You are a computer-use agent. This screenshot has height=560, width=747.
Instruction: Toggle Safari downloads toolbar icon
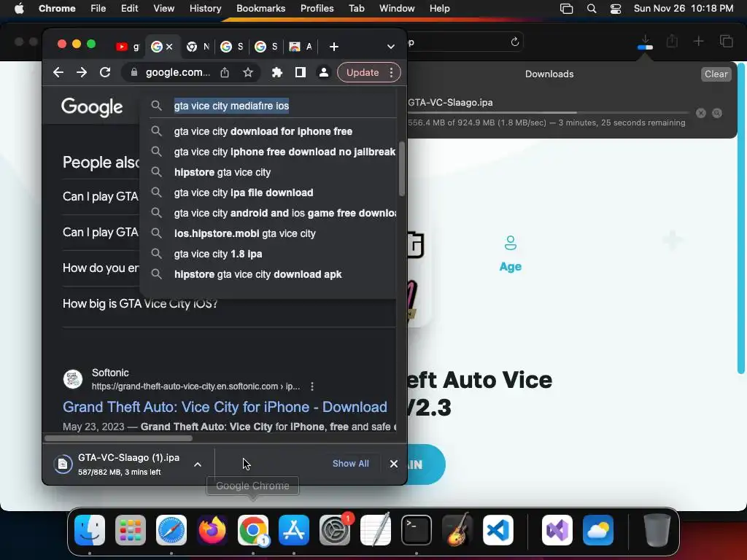point(645,42)
